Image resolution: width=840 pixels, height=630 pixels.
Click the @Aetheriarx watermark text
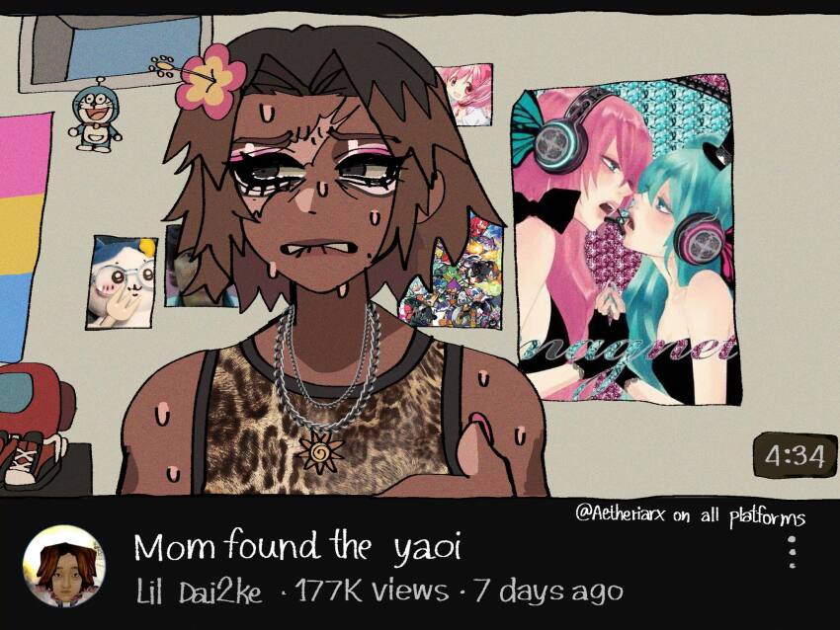[690, 516]
